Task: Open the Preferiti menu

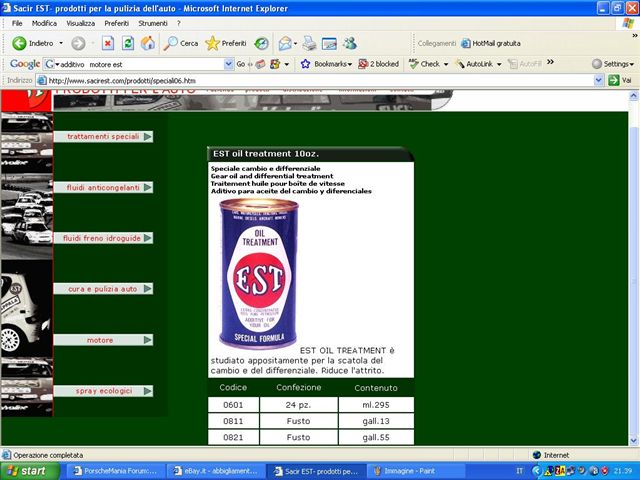Action: point(117,23)
